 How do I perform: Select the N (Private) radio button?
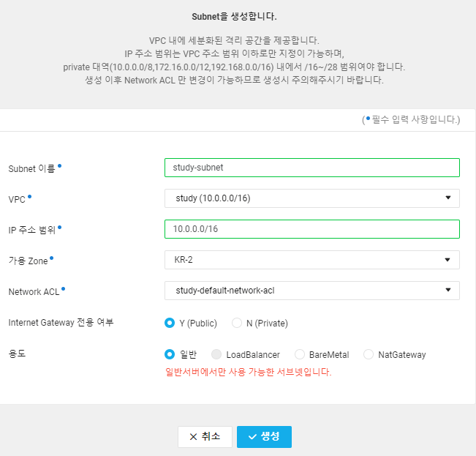click(x=237, y=323)
